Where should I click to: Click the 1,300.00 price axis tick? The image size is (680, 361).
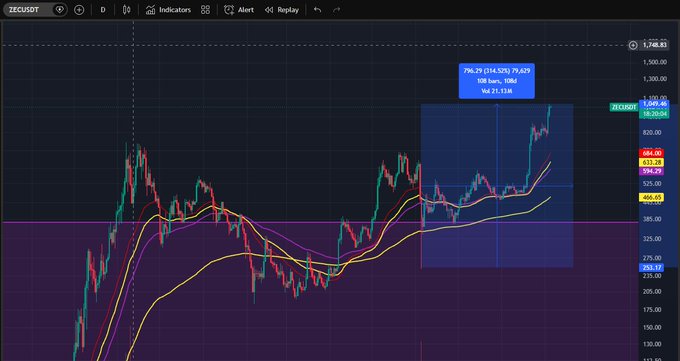tap(655, 79)
